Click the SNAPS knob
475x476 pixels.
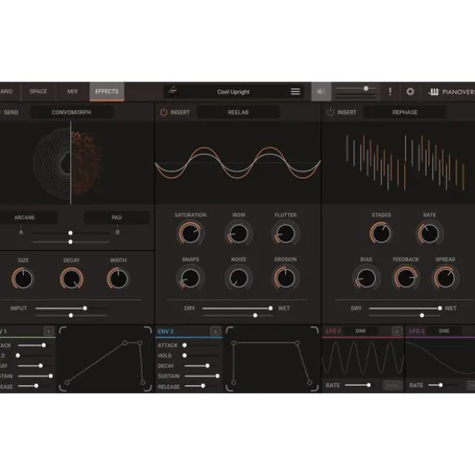tap(190, 278)
